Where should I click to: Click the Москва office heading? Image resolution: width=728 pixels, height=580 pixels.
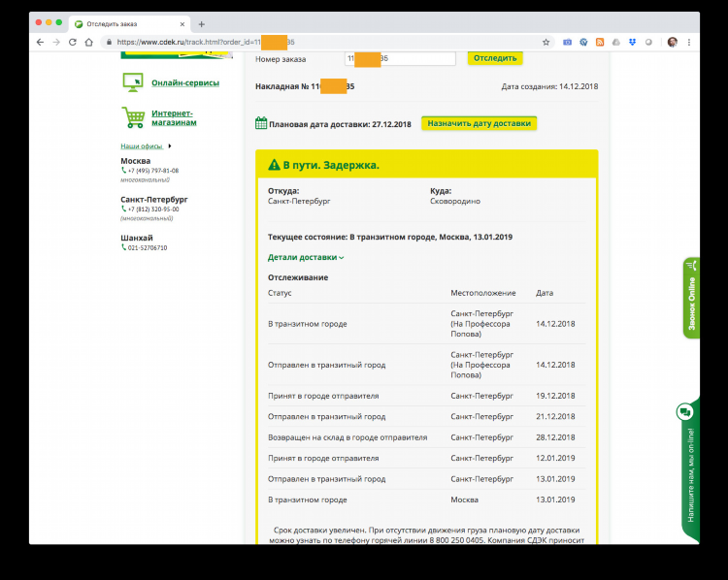pyautogui.click(x=136, y=161)
